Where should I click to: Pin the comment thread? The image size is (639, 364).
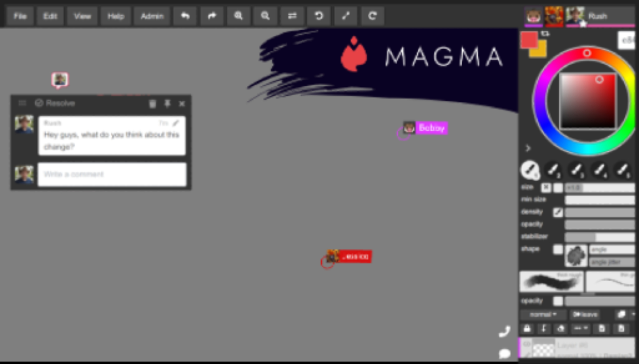[167, 103]
